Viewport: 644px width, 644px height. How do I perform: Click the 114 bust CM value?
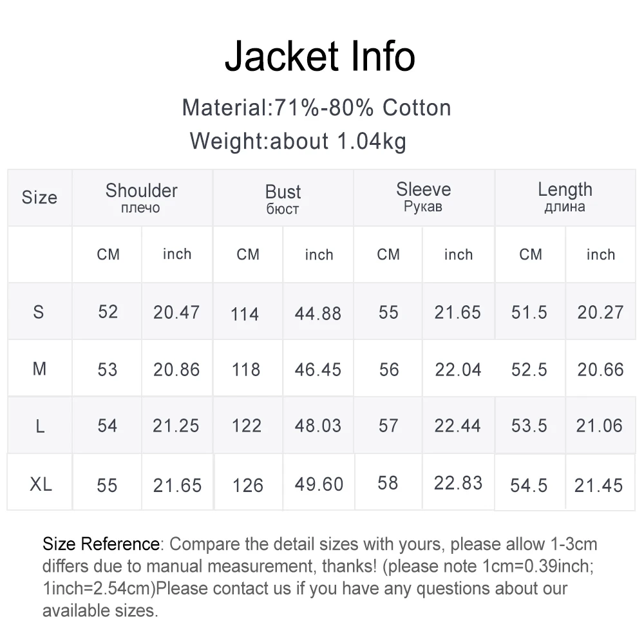(x=245, y=314)
